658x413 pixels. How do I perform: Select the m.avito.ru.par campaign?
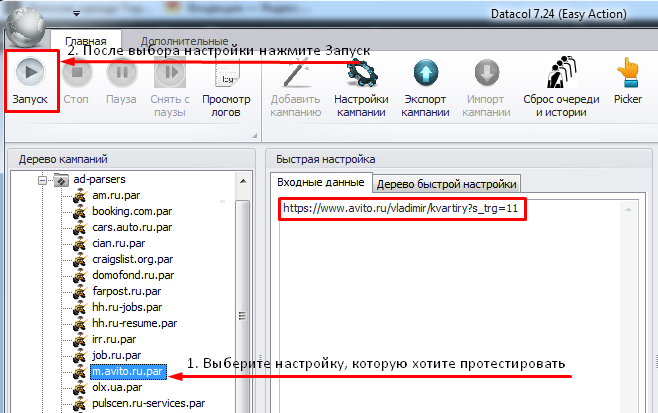128,371
